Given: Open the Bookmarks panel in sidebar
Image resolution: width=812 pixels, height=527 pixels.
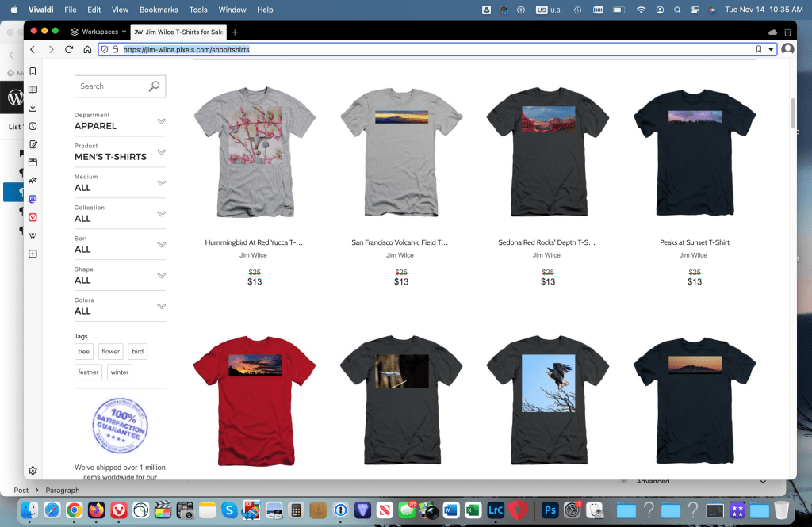Looking at the screenshot, I should pos(33,71).
